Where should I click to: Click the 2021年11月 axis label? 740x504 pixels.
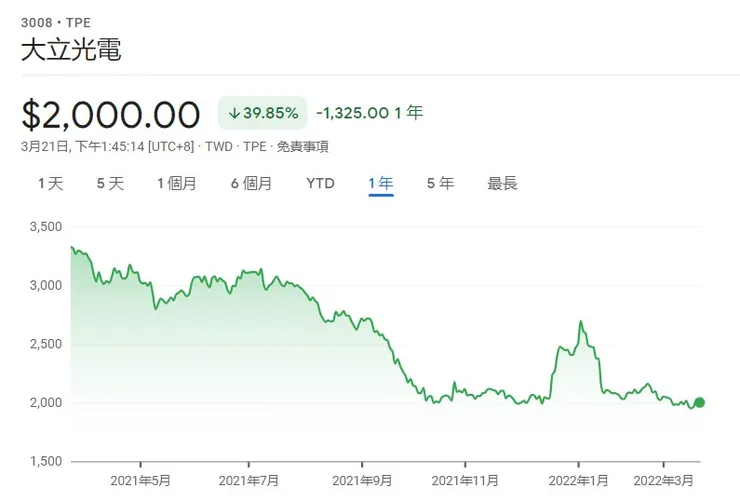pos(465,481)
